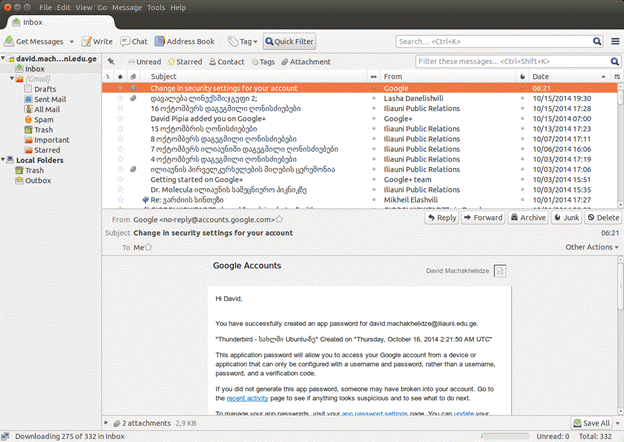Sort by attachment column header

coord(133,76)
